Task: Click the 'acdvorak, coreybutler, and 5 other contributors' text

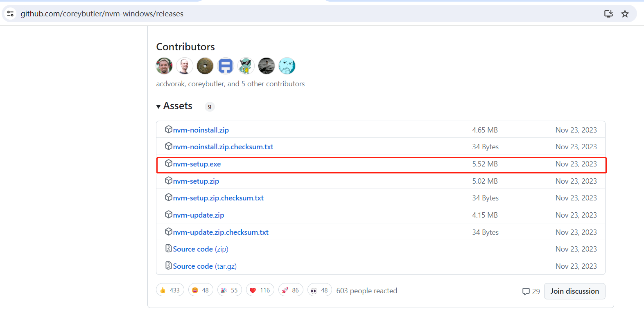Action: tap(230, 84)
